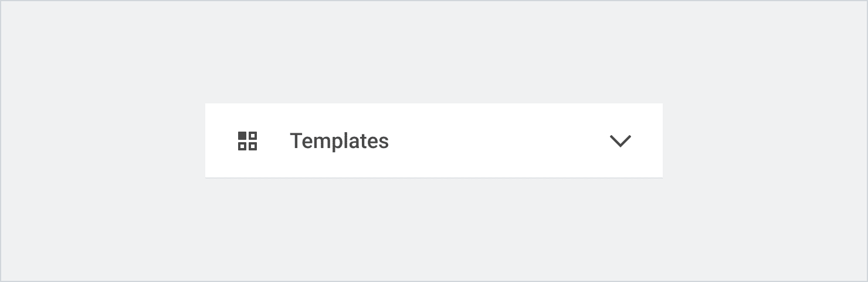Toggle the Templates panel open via chevron
868x282 pixels.
pos(620,141)
